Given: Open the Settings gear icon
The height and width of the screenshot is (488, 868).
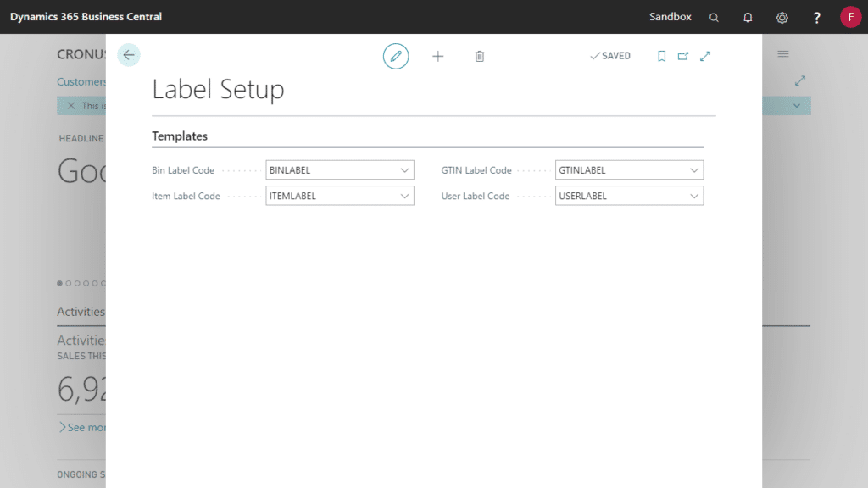Looking at the screenshot, I should [782, 17].
